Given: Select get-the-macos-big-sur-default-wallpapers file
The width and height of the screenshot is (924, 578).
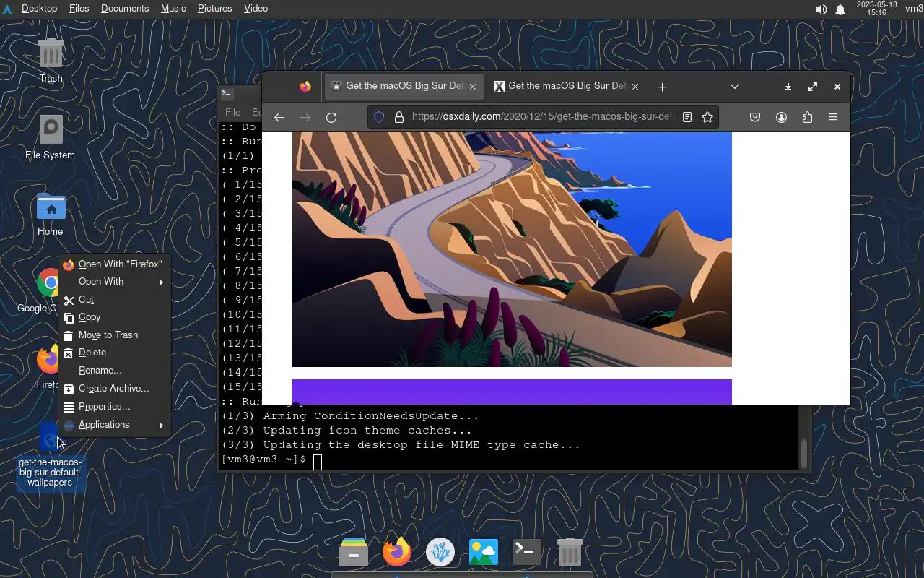Looking at the screenshot, I should [51, 457].
